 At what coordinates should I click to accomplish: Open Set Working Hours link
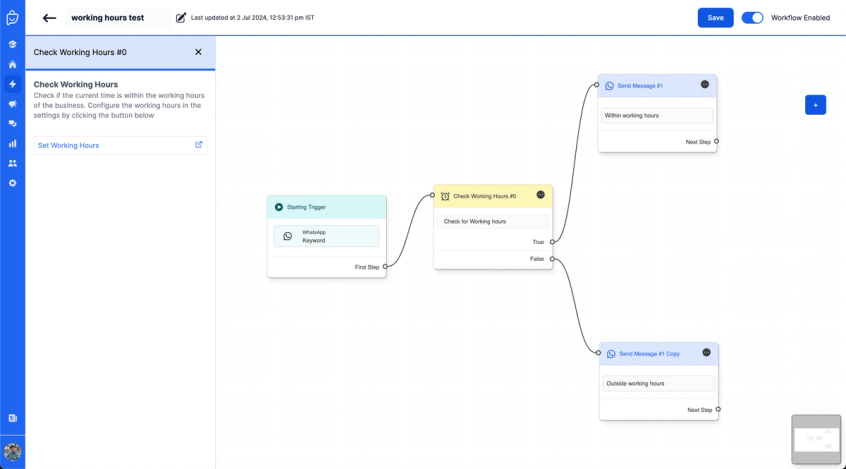[120, 145]
